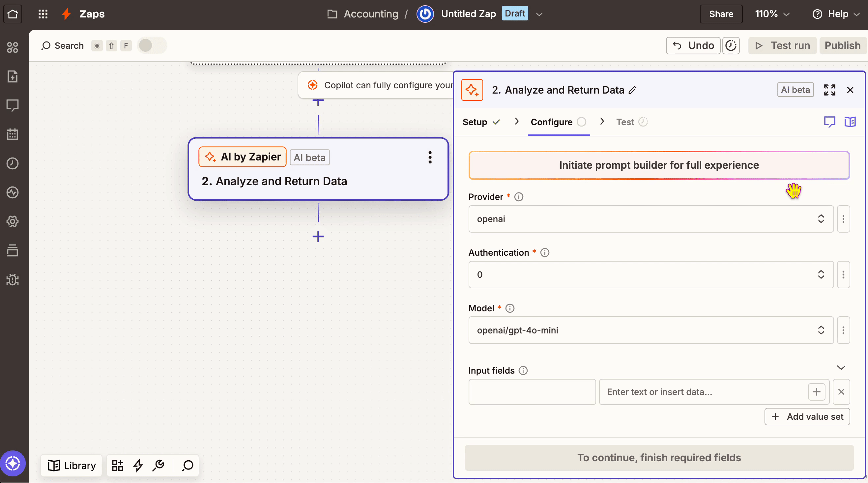Switch to the Setup tab
Image resolution: width=868 pixels, height=483 pixels.
[x=475, y=122]
